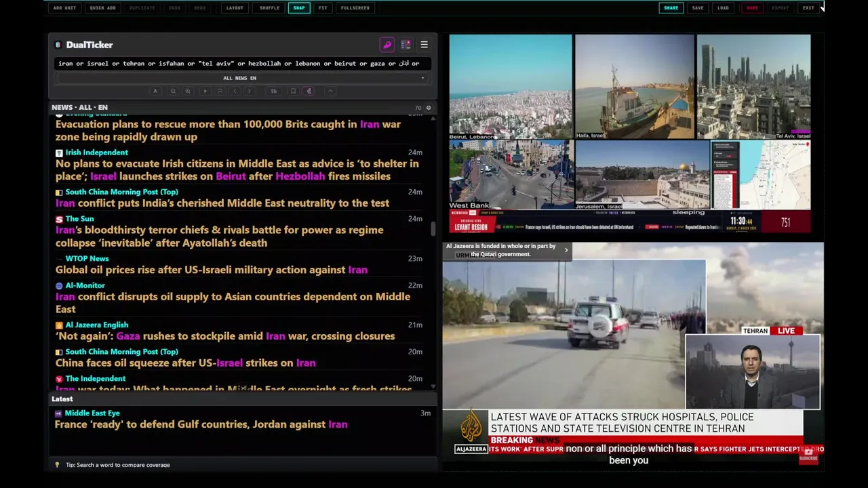Image resolution: width=868 pixels, height=488 pixels.
Task: Open 'conflict disrupts oil supply to Asian' headline
Action: pos(233,302)
